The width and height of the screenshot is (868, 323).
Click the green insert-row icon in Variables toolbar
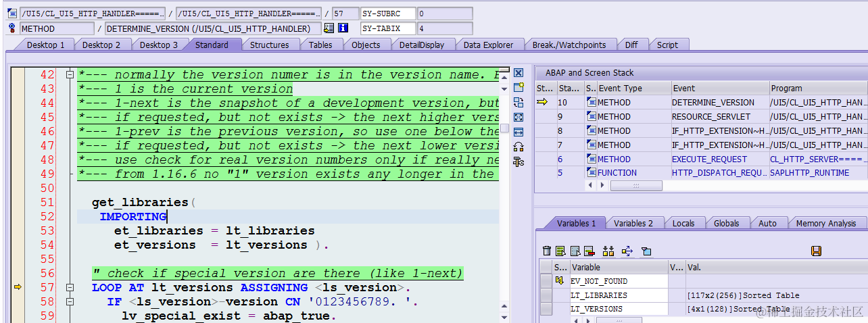pos(560,251)
